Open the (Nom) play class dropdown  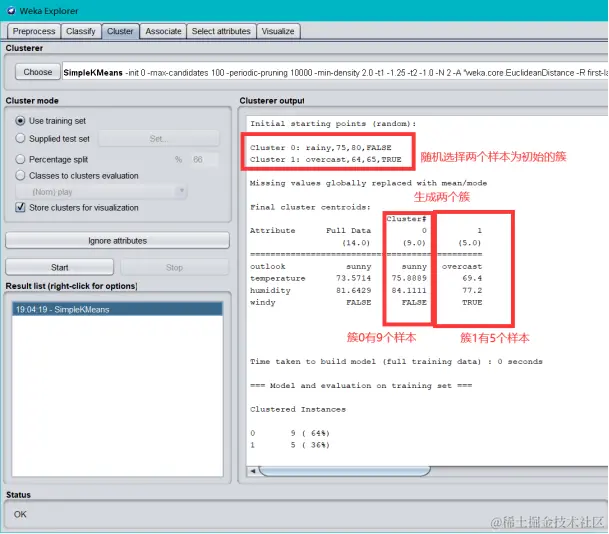click(101, 192)
